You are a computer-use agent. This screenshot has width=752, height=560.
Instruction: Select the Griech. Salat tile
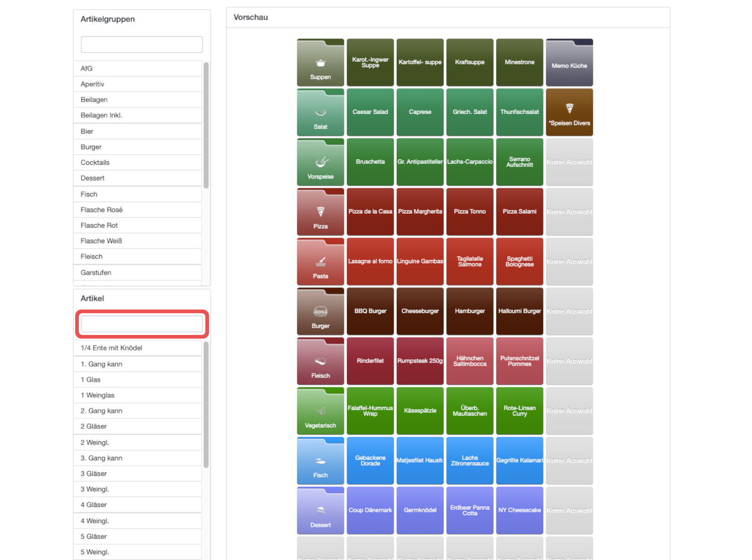(x=470, y=112)
